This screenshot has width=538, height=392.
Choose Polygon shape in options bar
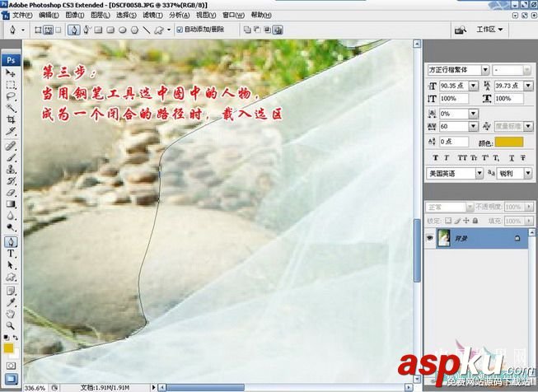click(x=134, y=30)
